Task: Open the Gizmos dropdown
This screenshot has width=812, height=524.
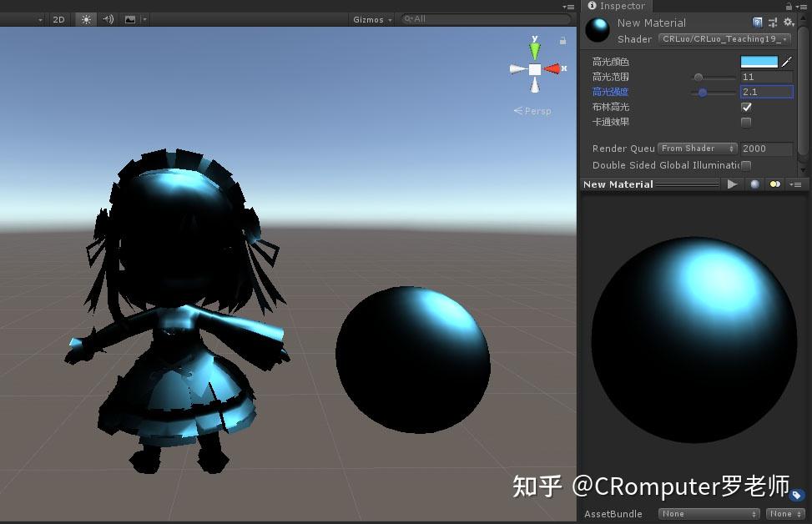Action: pyautogui.click(x=370, y=19)
